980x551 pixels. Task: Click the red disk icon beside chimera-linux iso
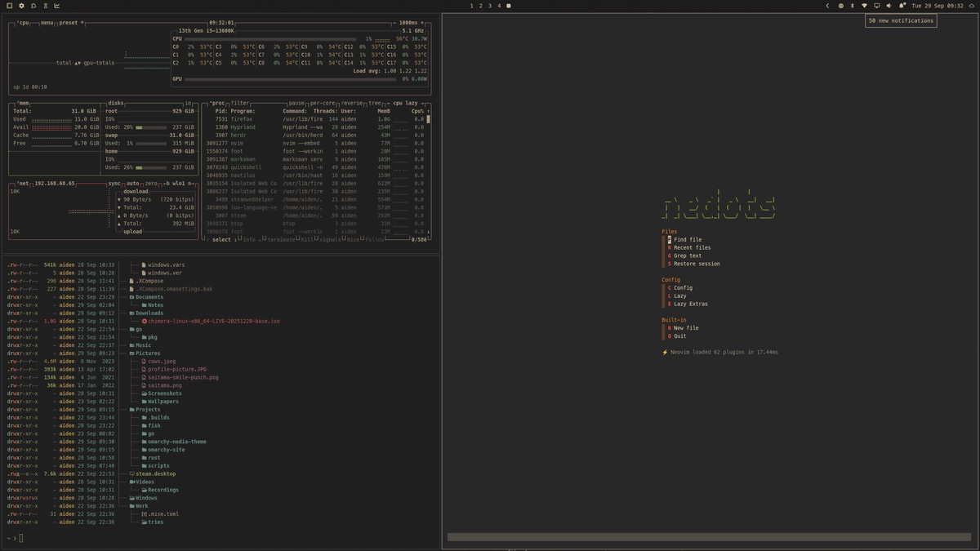coord(145,322)
